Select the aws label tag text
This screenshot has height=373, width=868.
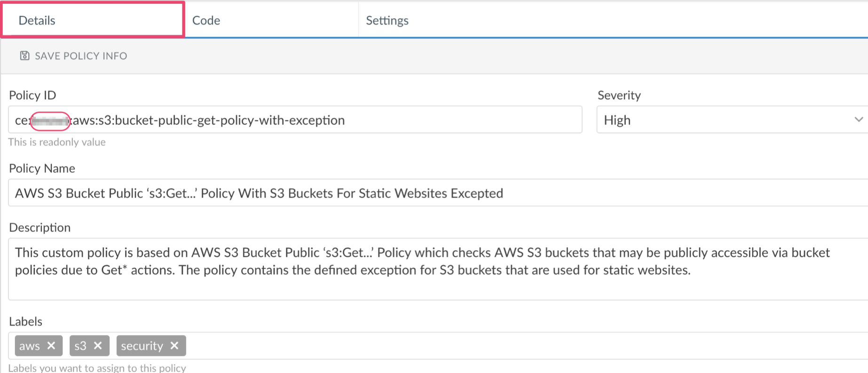[x=30, y=346]
